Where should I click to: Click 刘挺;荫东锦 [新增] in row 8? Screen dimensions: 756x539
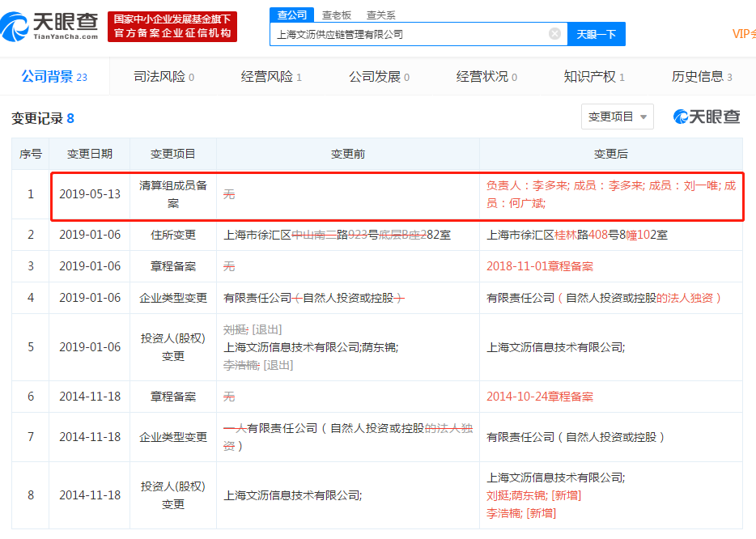coord(533,495)
